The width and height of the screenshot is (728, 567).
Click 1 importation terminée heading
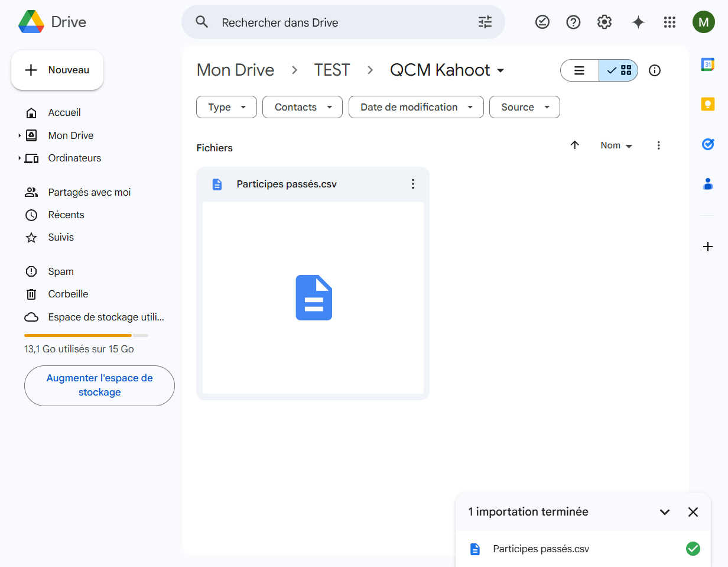(x=528, y=512)
